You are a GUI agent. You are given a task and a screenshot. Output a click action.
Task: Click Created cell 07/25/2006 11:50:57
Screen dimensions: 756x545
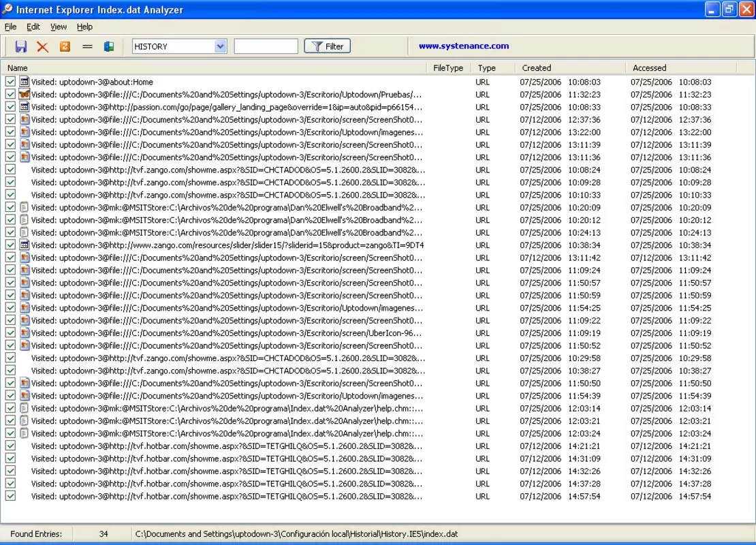pyautogui.click(x=560, y=283)
